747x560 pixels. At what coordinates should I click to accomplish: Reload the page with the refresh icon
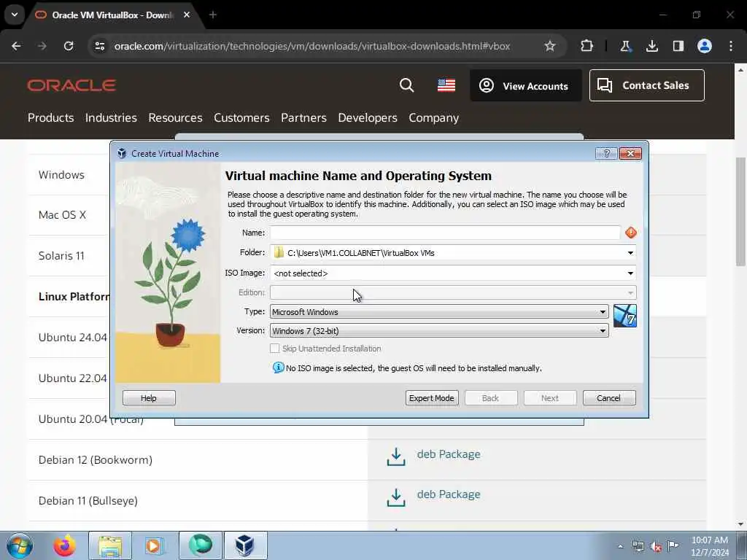[x=69, y=46]
